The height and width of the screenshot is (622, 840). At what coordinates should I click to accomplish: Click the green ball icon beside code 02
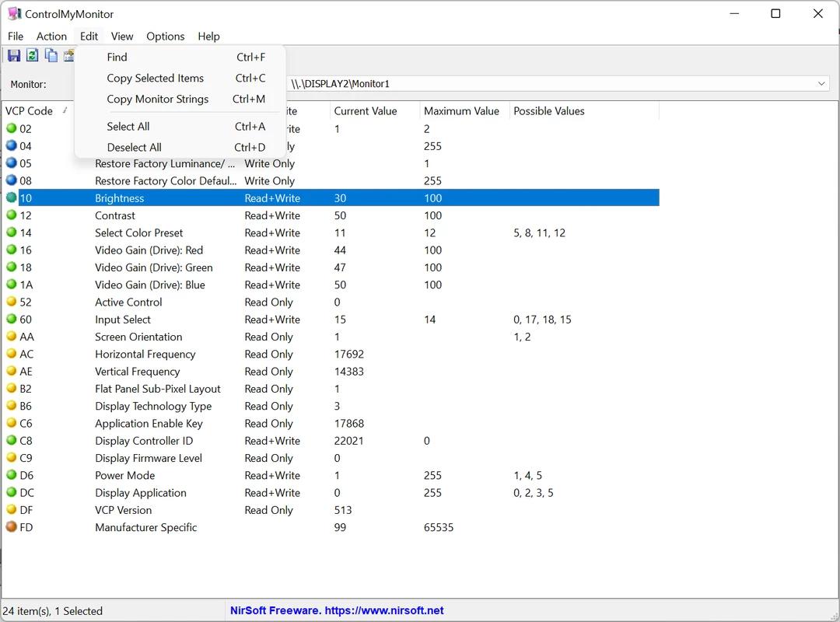(11, 128)
